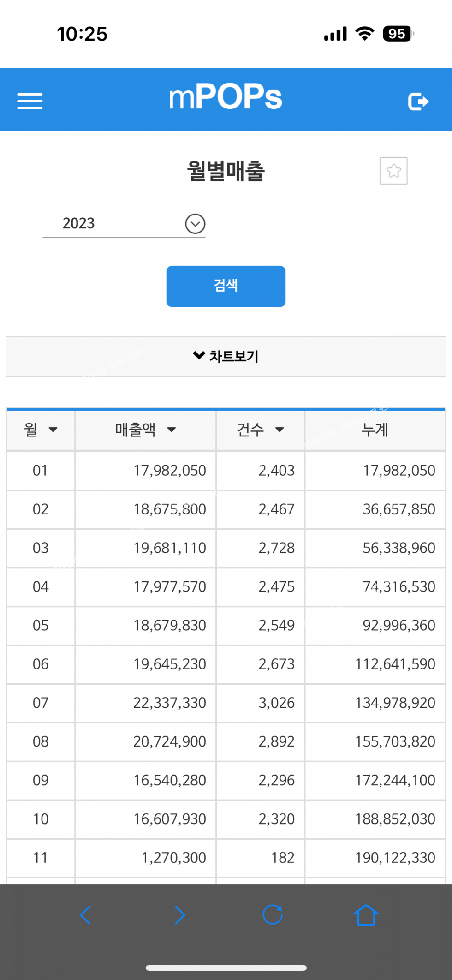Sort by 매출액 column header
The image size is (452, 980).
(x=145, y=430)
